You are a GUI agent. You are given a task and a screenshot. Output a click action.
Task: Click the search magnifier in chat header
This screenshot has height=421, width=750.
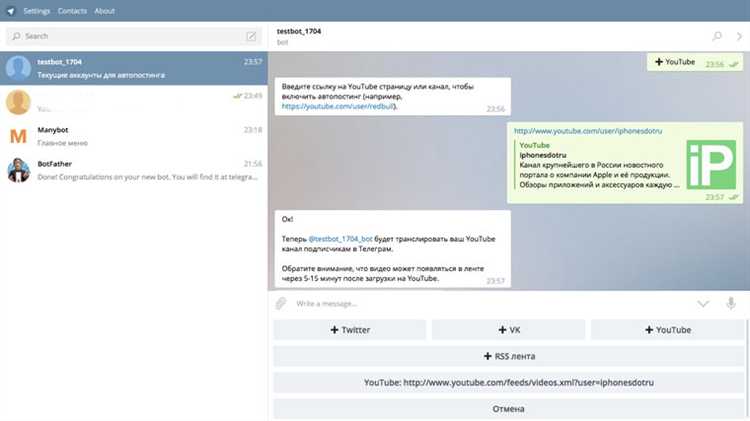click(717, 36)
